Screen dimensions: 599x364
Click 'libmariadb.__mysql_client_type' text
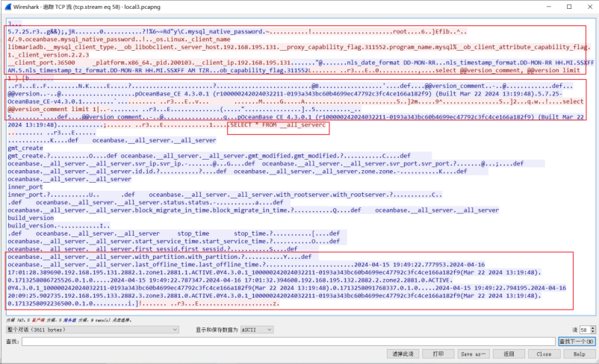[61, 47]
